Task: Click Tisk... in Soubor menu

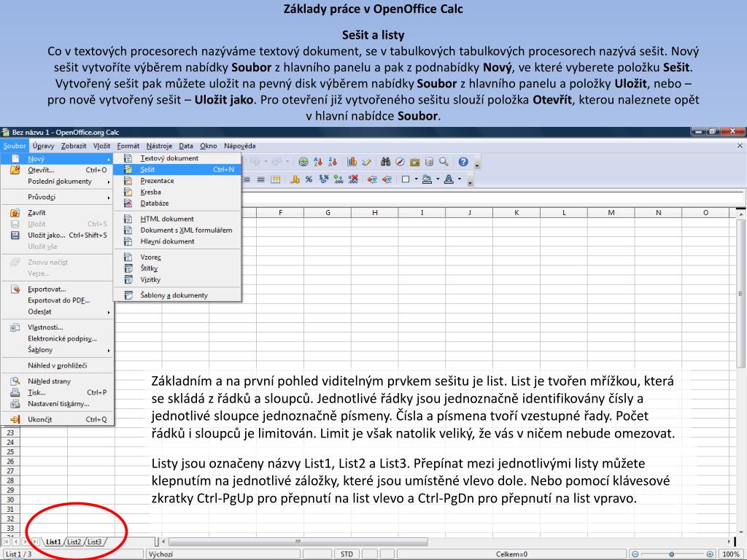Action: pyautogui.click(x=57, y=392)
